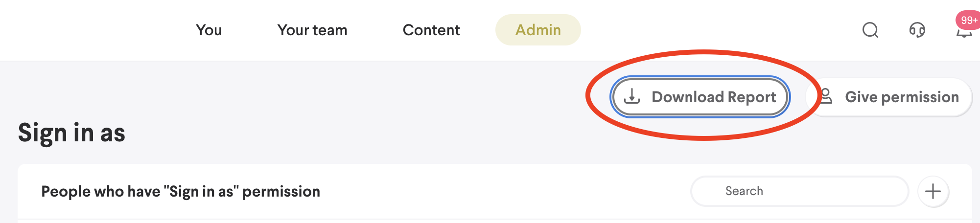980x223 pixels.
Task: Click the person icon in Give permission
Action: [826, 96]
